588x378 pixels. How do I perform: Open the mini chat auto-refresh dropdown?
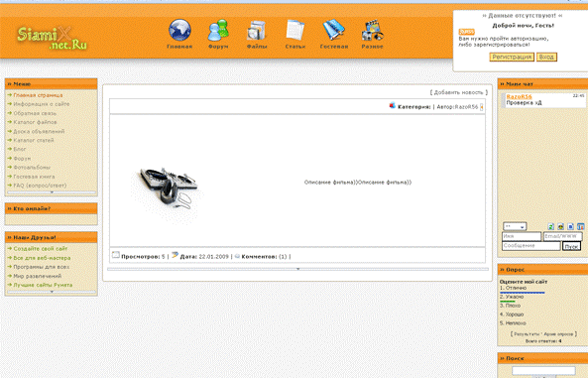click(x=515, y=226)
